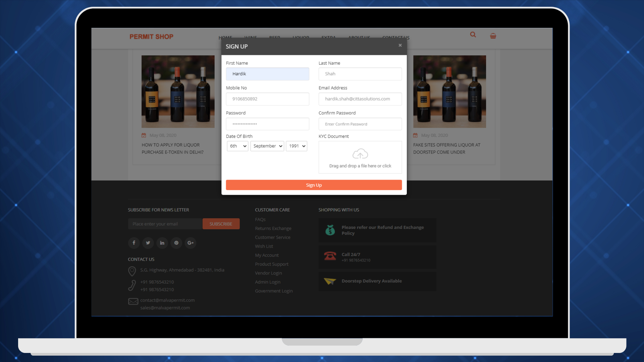The image size is (644, 362).
Task: Open the Customer Service link
Action: pyautogui.click(x=273, y=237)
